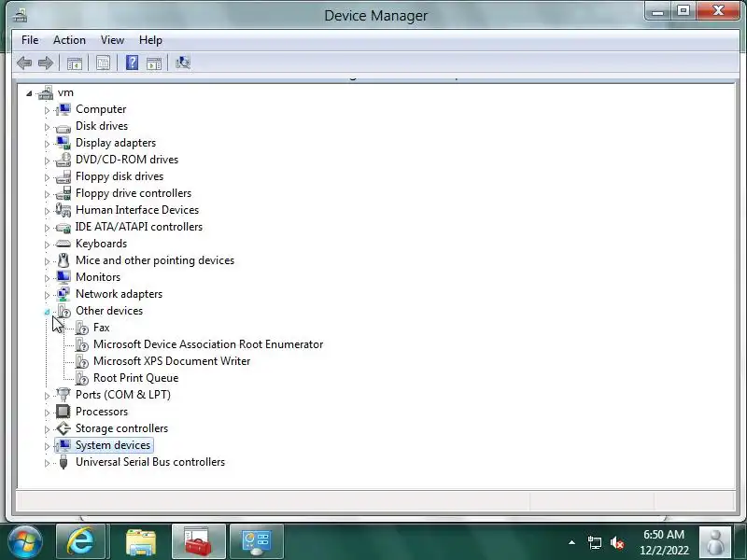Screen dimensions: 747x560
Task: Click the muted volume tray icon
Action: [x=617, y=542]
